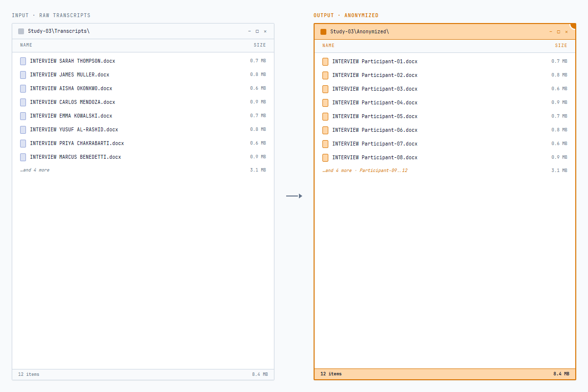
Task: Click the folder icon in Study-03\Transcripts\ title bar
Action: pos(21,31)
